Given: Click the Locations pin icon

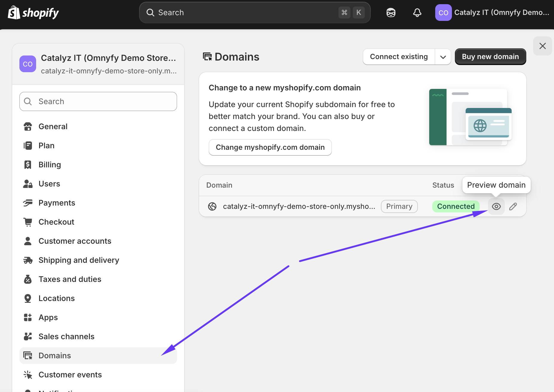Looking at the screenshot, I should (28, 298).
